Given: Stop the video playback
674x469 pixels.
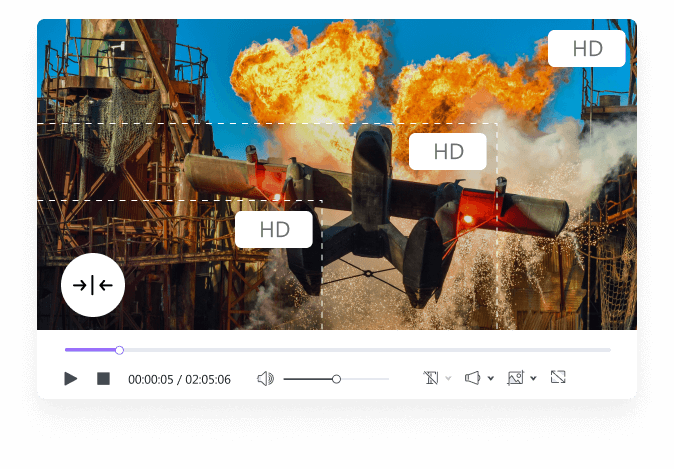Looking at the screenshot, I should click(103, 379).
